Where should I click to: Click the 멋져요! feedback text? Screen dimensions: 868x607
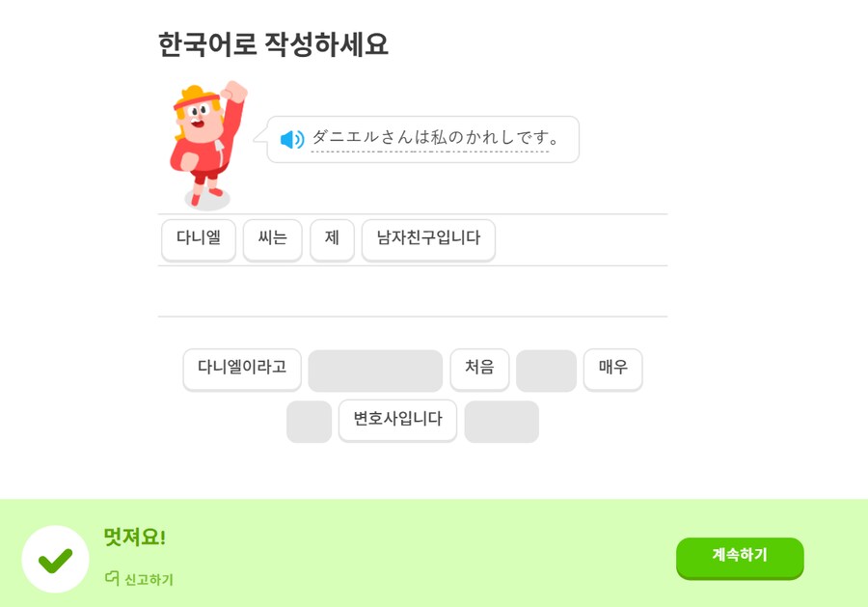tap(134, 538)
